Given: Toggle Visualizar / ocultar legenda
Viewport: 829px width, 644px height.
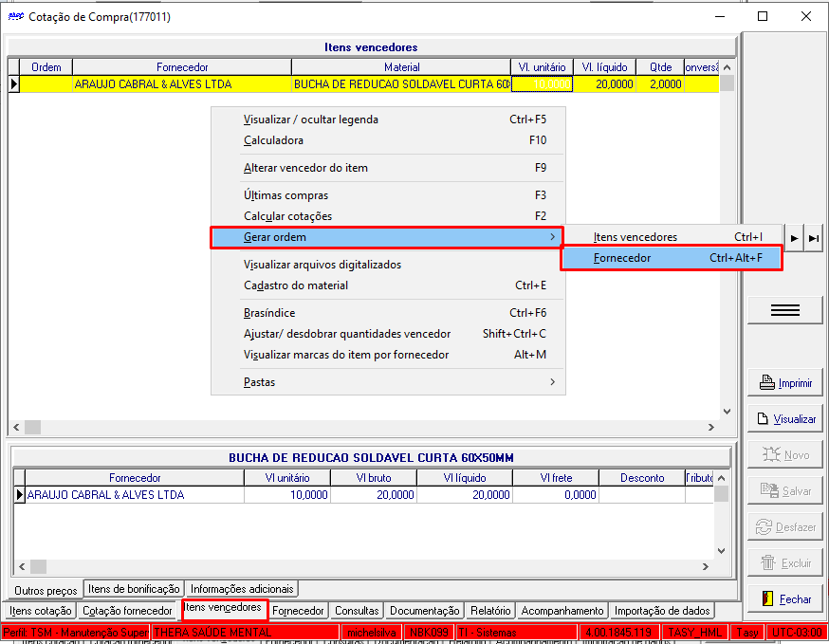Looking at the screenshot, I should point(388,120).
